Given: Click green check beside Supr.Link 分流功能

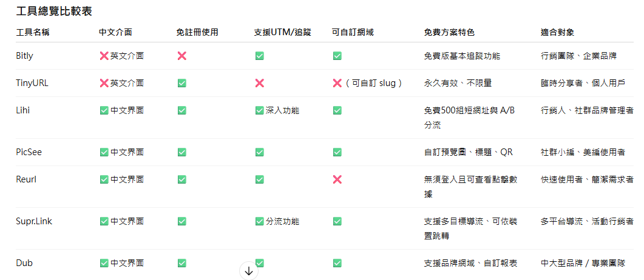Looking at the screenshot, I should click(x=259, y=221).
